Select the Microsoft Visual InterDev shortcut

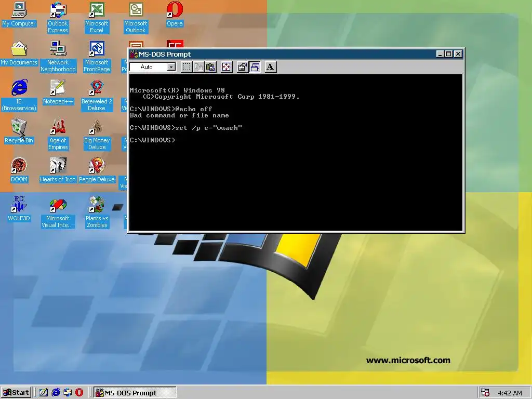(58, 212)
